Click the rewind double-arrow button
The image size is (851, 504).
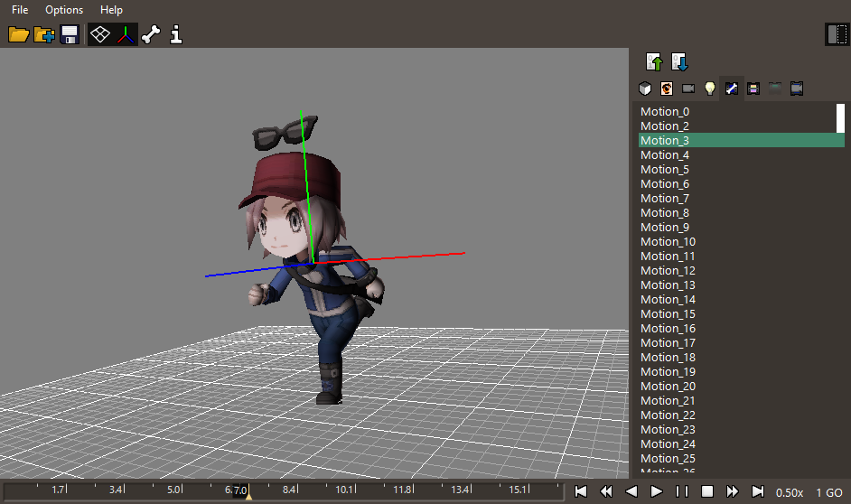pos(606,491)
